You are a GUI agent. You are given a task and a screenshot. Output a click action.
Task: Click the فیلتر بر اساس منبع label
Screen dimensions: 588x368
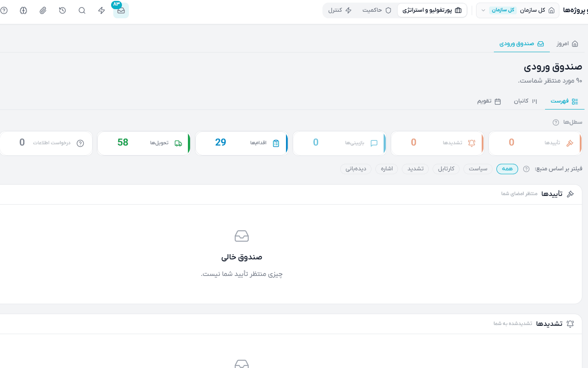click(x=558, y=169)
